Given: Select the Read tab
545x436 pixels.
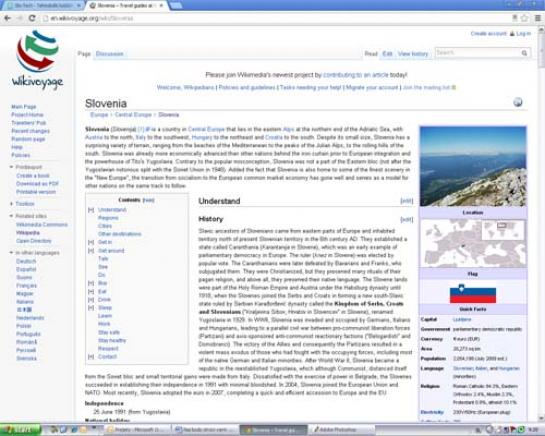Looking at the screenshot, I should [x=371, y=54].
